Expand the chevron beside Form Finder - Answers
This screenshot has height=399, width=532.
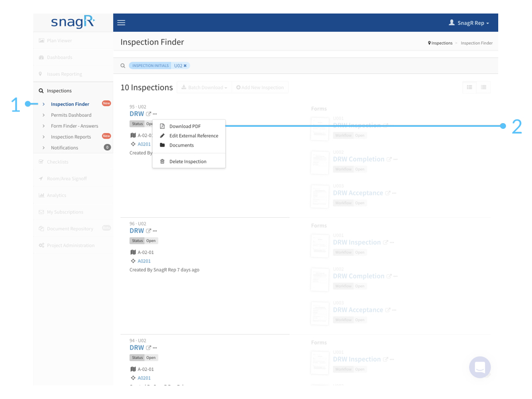pyautogui.click(x=44, y=126)
